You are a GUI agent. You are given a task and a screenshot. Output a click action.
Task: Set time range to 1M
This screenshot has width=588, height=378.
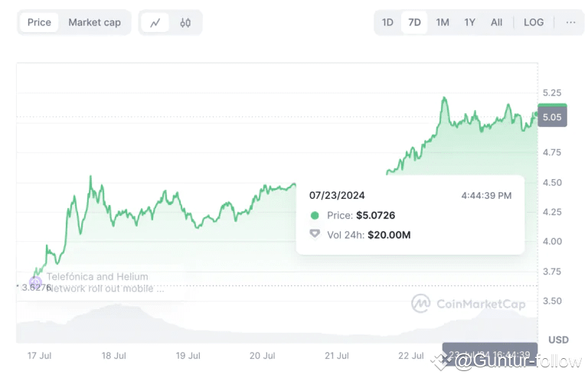[x=443, y=22]
